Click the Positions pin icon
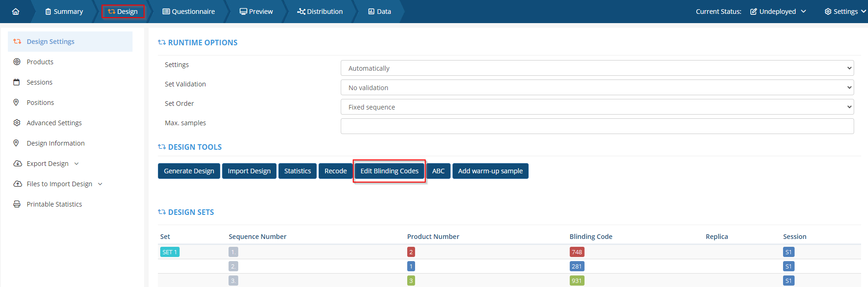This screenshot has height=287, width=868. [x=17, y=103]
